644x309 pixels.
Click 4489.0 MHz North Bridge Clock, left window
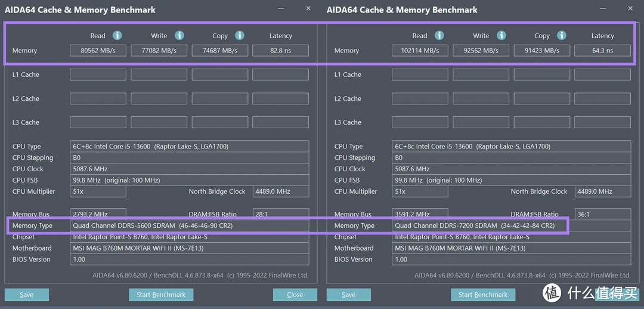pyautogui.click(x=280, y=191)
